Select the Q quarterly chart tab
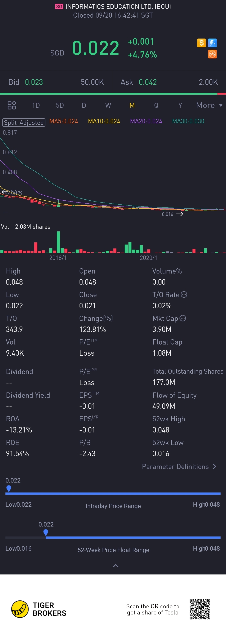The width and height of the screenshot is (226, 644). click(x=156, y=105)
